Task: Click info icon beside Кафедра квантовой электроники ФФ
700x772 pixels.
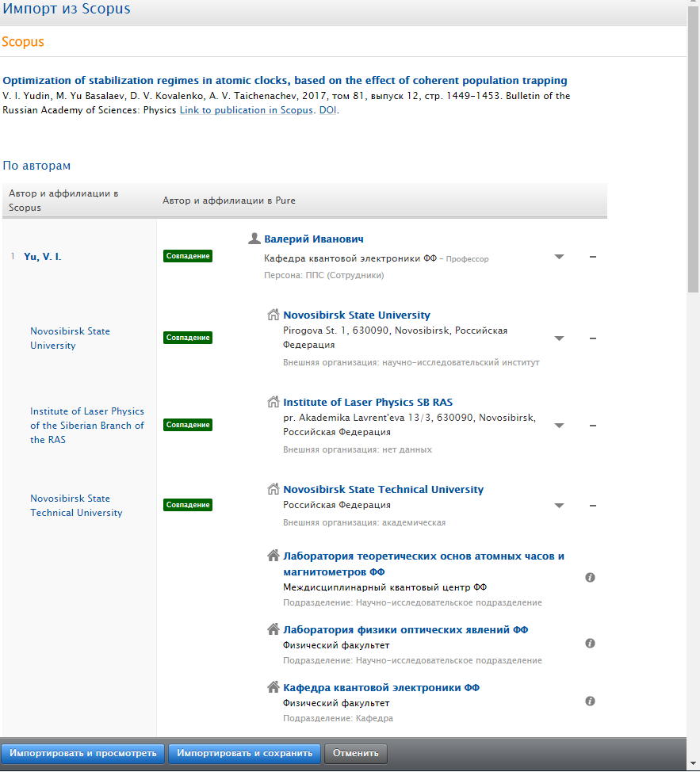Action: [590, 701]
